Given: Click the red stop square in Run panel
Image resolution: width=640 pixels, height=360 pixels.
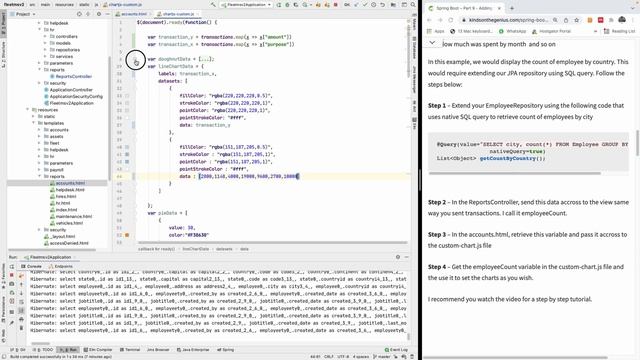Looking at the screenshot, I should (x=12, y=275).
